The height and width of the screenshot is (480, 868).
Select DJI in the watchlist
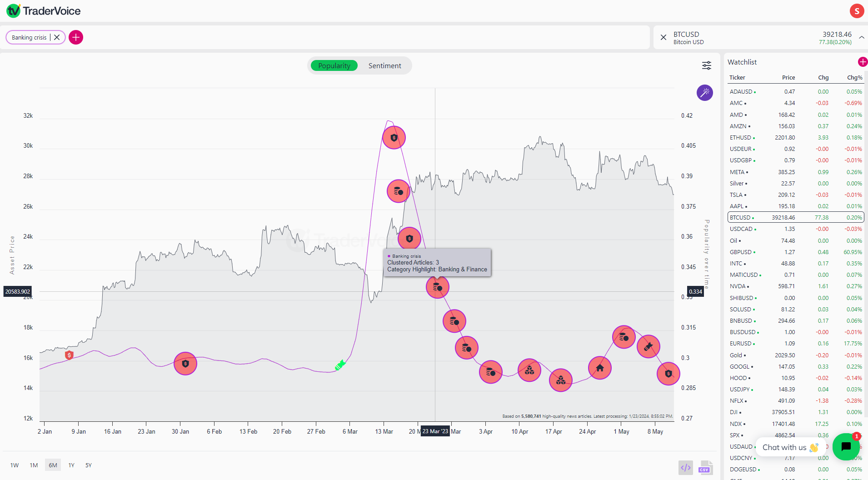pos(796,412)
